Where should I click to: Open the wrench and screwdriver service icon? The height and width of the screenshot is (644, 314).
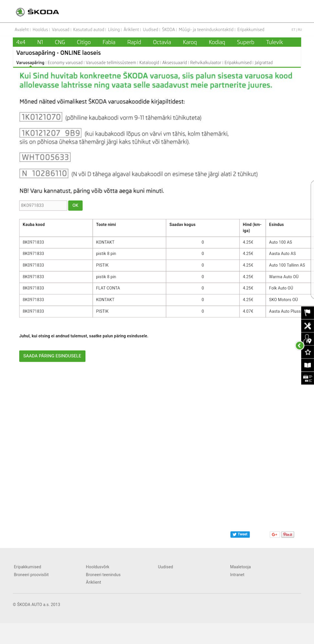click(x=308, y=326)
